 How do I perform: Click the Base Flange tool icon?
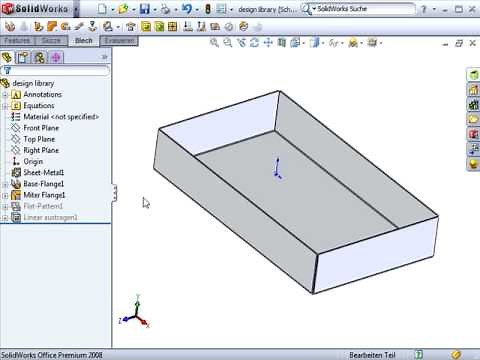(10, 26)
